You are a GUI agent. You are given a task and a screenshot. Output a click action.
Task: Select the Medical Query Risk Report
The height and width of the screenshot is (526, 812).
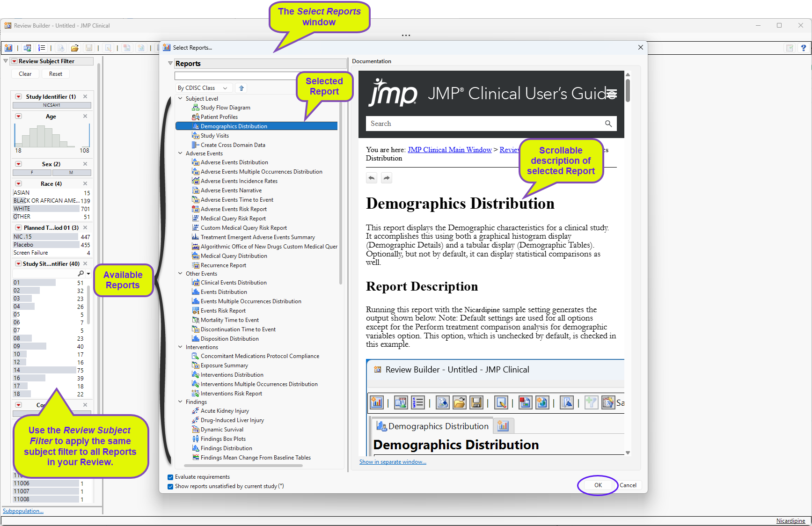point(233,219)
